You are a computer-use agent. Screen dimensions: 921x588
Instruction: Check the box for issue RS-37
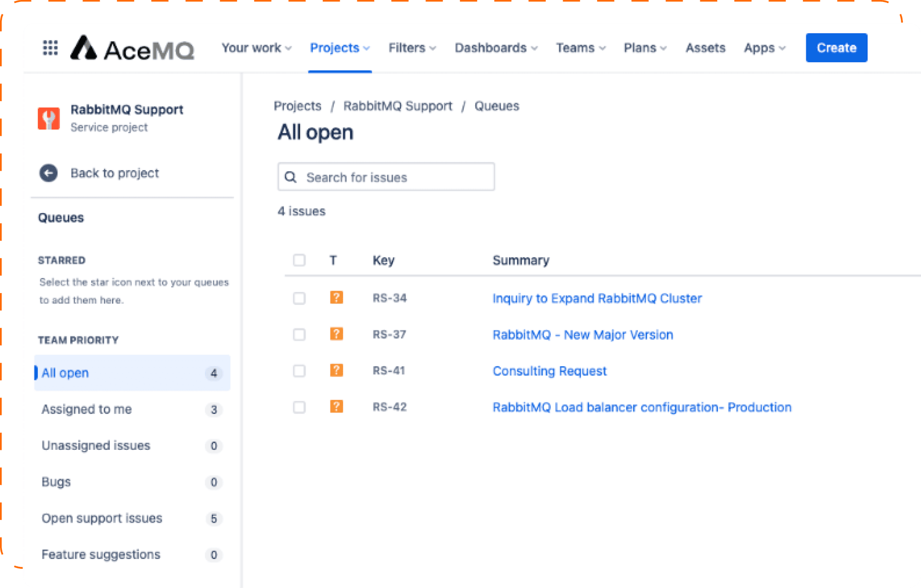coord(299,334)
